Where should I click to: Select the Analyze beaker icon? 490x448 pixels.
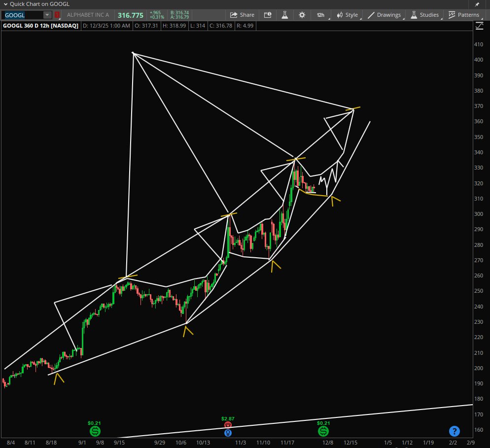(x=285, y=15)
